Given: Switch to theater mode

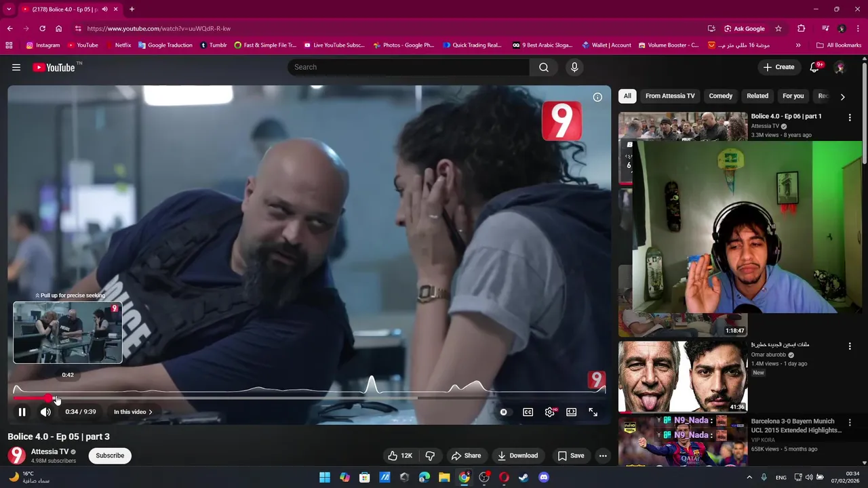Looking at the screenshot, I should click(572, 411).
